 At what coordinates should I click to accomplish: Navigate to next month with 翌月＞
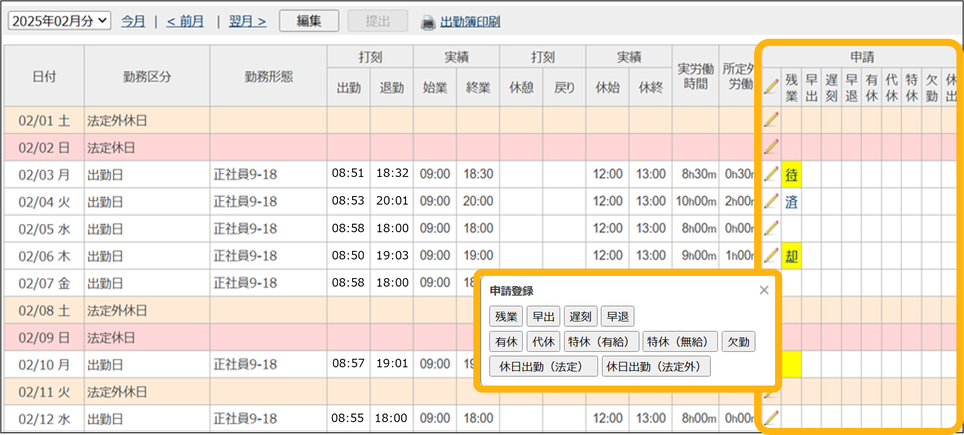(247, 21)
